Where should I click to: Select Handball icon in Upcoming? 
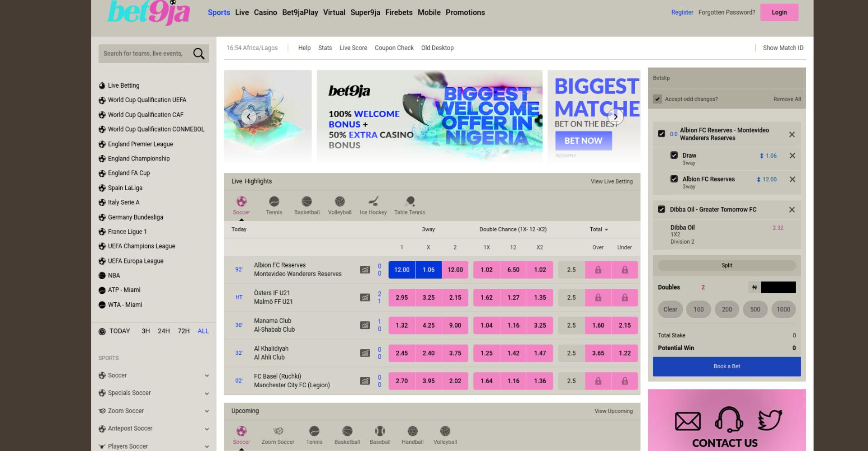tap(412, 431)
